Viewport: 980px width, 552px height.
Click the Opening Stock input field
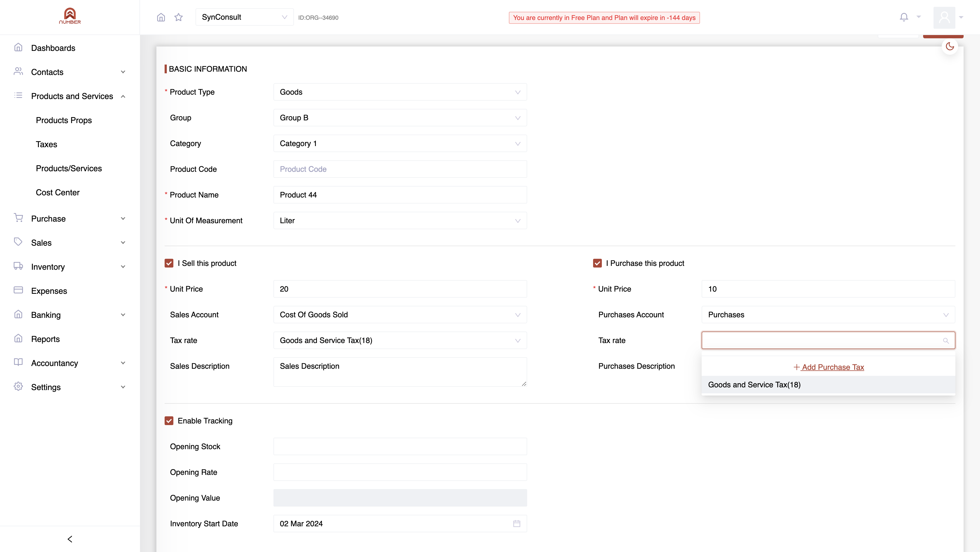click(400, 446)
